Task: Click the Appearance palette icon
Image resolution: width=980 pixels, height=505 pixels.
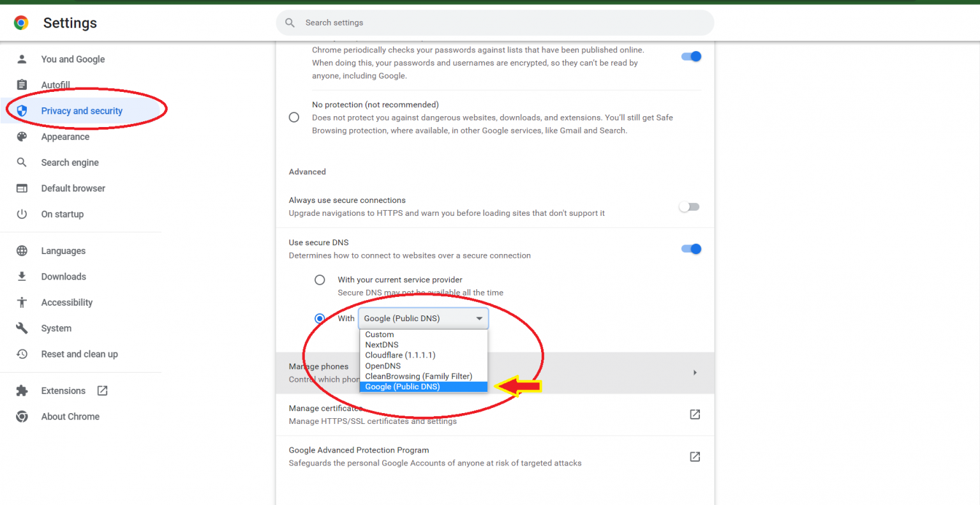Action: pyautogui.click(x=22, y=137)
